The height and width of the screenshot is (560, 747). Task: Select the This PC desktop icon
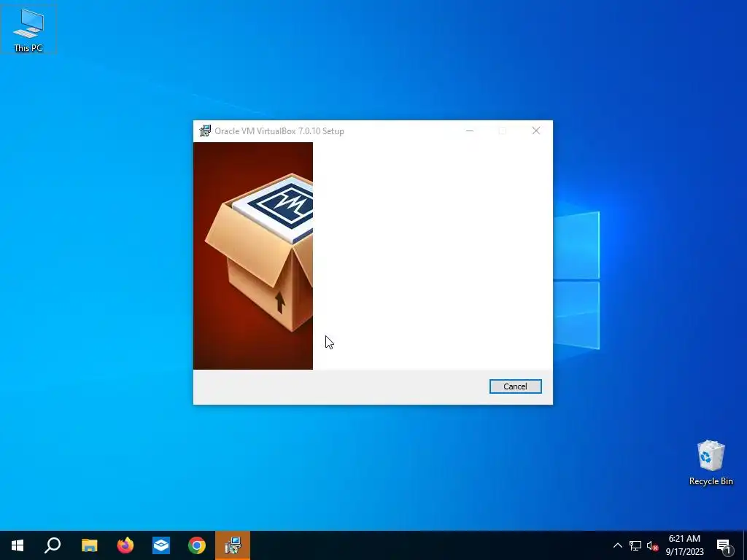[x=28, y=29]
